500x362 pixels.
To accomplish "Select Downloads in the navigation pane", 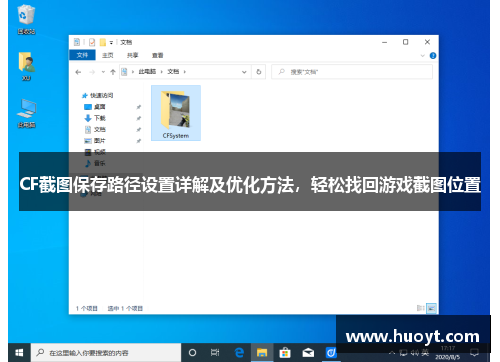I will pos(95,118).
